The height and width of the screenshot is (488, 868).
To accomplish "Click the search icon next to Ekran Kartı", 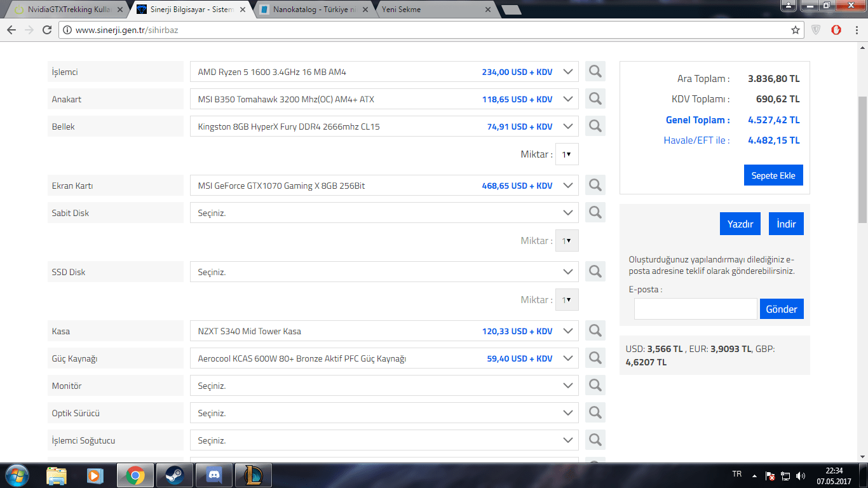I will [595, 186].
